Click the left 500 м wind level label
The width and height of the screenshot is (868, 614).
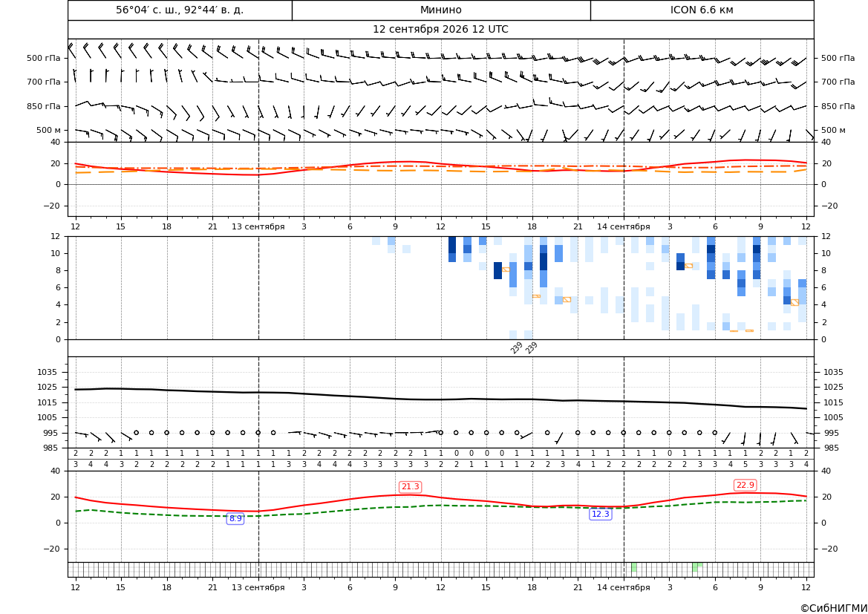pos(48,130)
